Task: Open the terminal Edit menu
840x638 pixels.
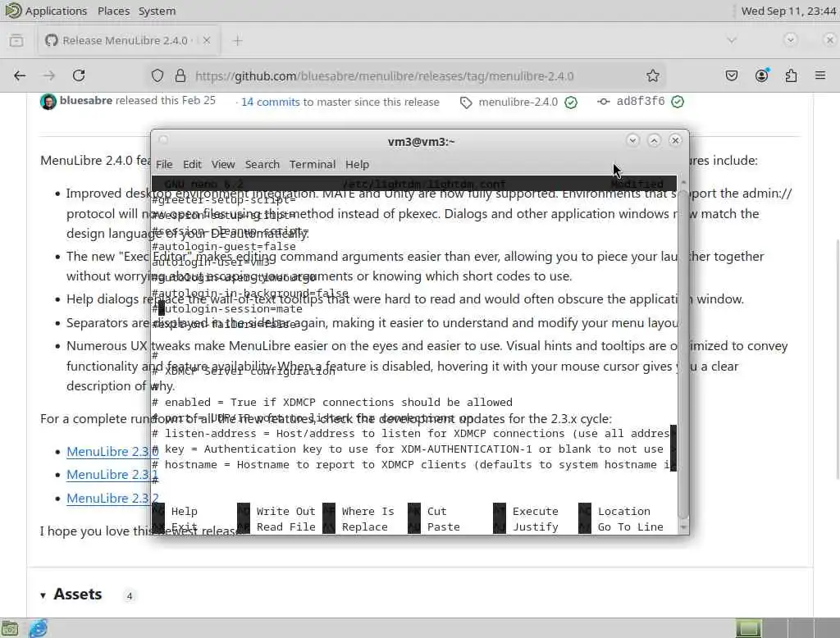Action: pyautogui.click(x=192, y=165)
